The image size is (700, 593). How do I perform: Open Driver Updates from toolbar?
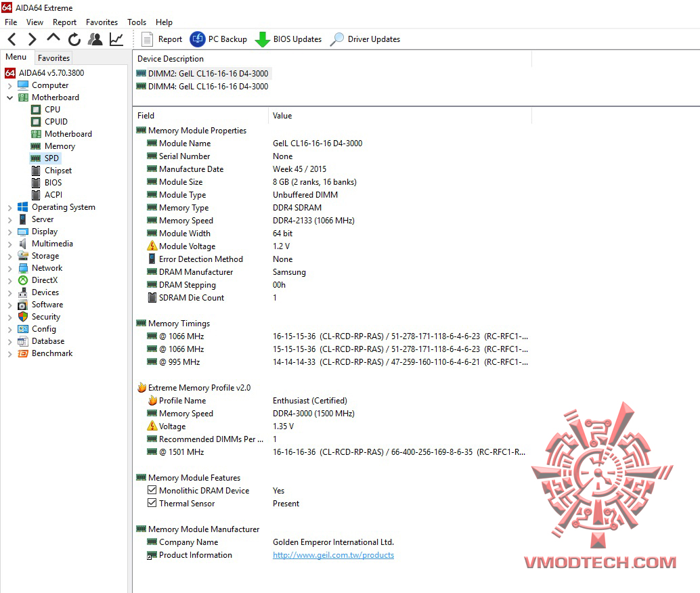(365, 39)
